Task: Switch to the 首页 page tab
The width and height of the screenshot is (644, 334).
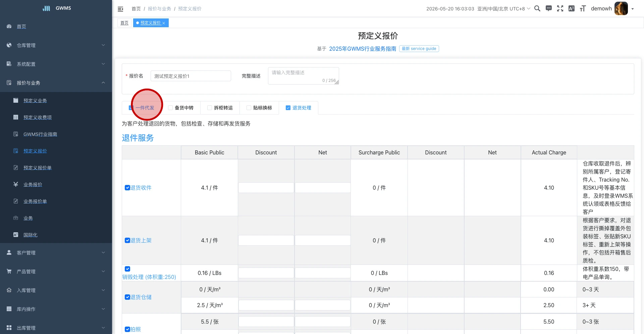Action: [124, 23]
